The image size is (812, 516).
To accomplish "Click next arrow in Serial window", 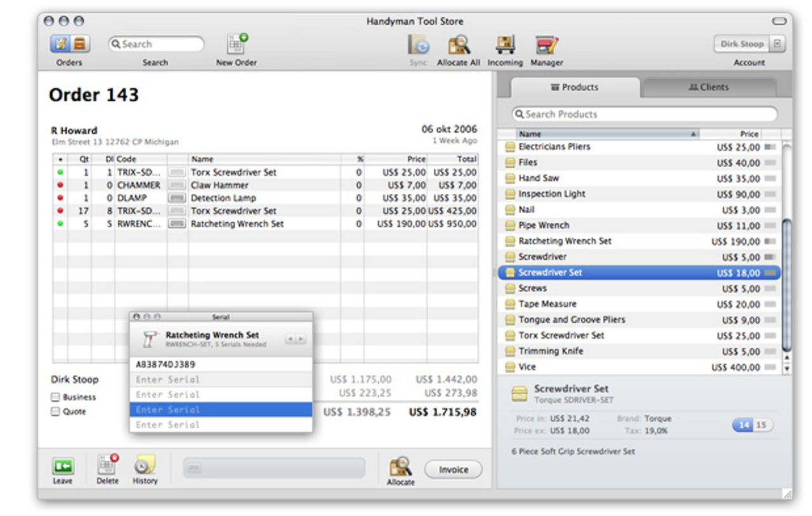I will (301, 340).
